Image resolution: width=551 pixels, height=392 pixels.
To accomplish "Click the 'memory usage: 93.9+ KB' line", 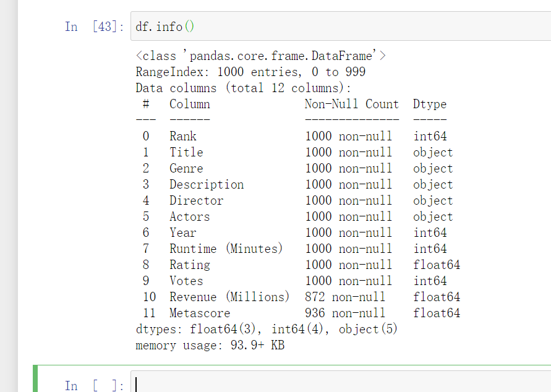I will coord(210,346).
